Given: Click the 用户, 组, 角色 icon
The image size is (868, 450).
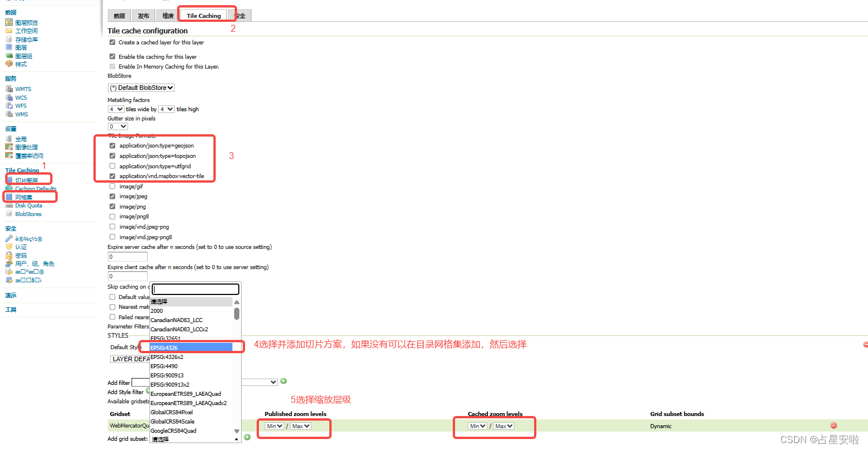Looking at the screenshot, I should (9, 263).
